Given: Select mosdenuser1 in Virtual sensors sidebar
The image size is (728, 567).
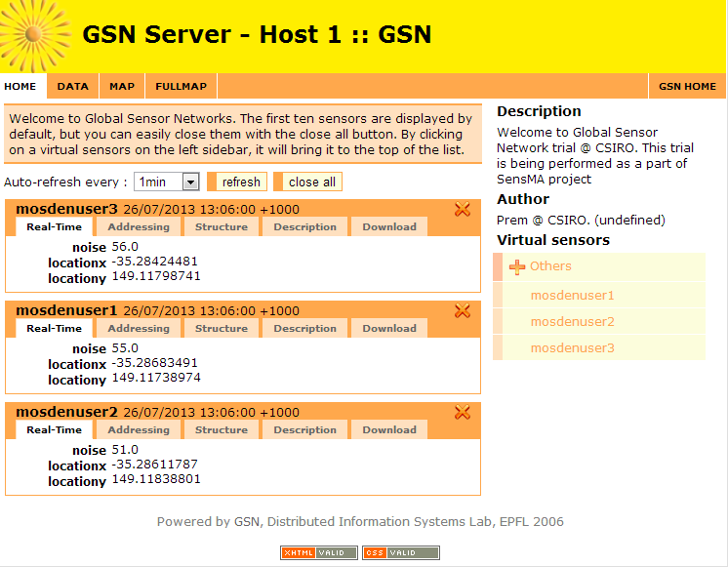Looking at the screenshot, I should point(572,296).
